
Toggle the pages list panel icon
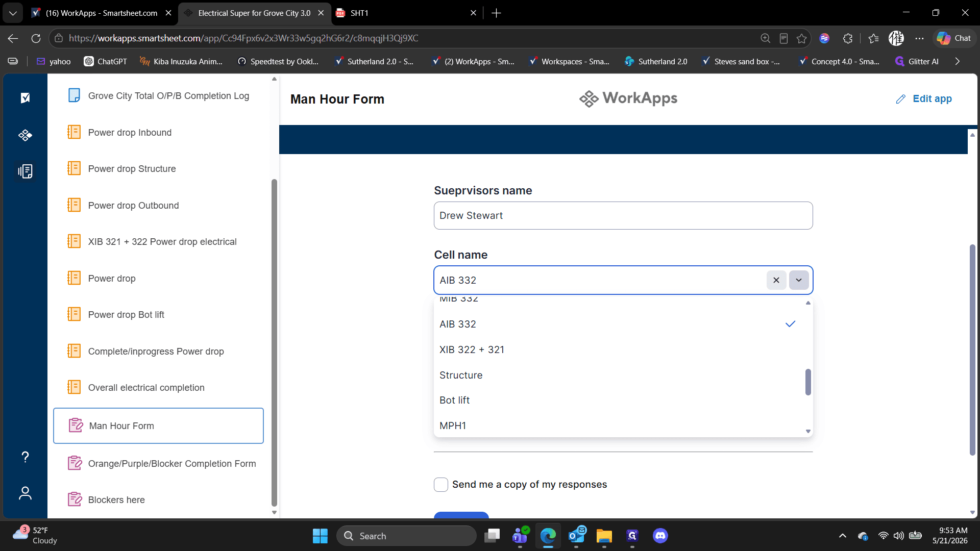click(x=25, y=171)
